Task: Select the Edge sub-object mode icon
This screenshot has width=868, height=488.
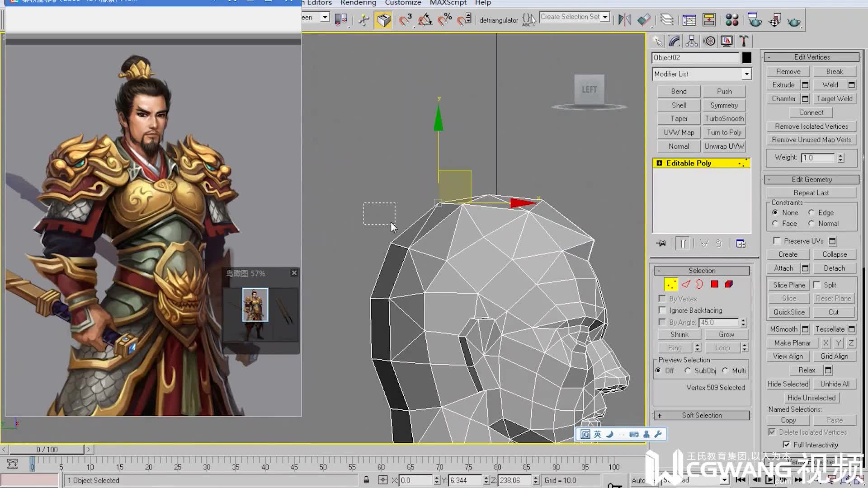Action: [x=686, y=284]
